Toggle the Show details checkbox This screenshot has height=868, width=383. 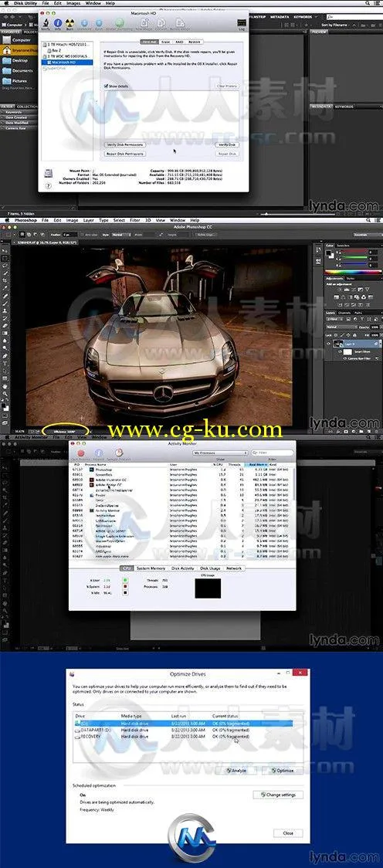107,86
